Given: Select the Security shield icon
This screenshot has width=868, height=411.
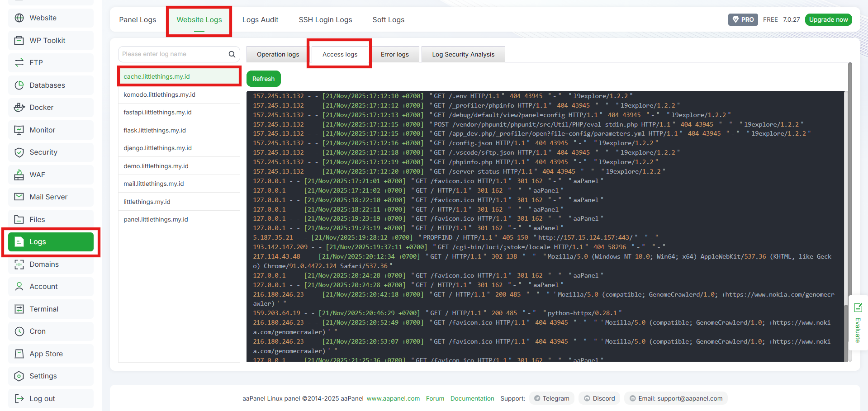Looking at the screenshot, I should coord(19,152).
